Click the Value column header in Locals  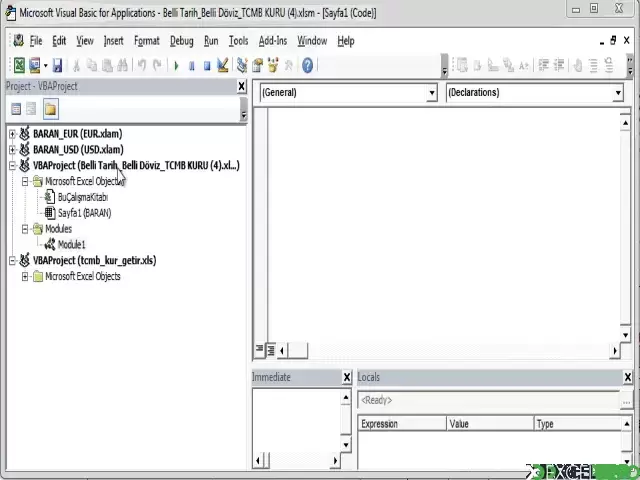[490, 424]
